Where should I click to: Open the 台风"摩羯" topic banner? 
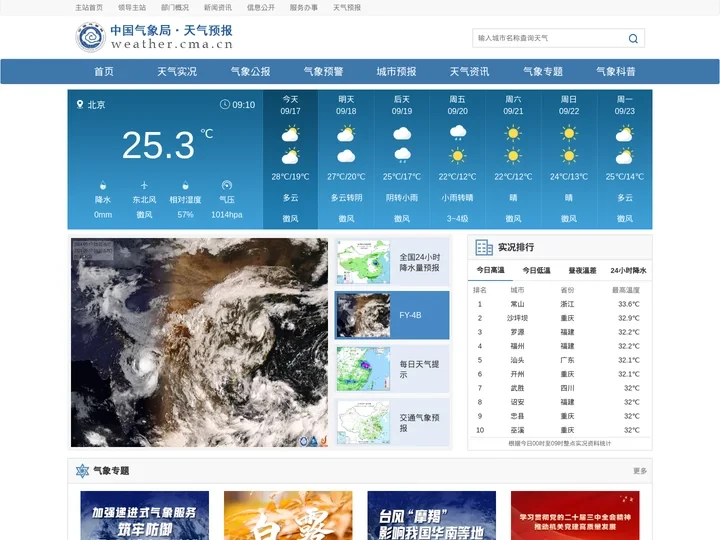432,515
